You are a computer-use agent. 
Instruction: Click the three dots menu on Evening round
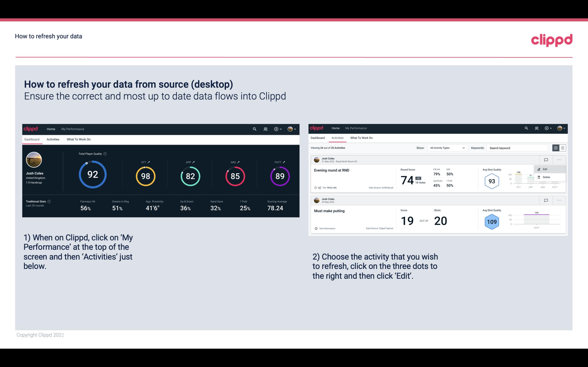559,160
